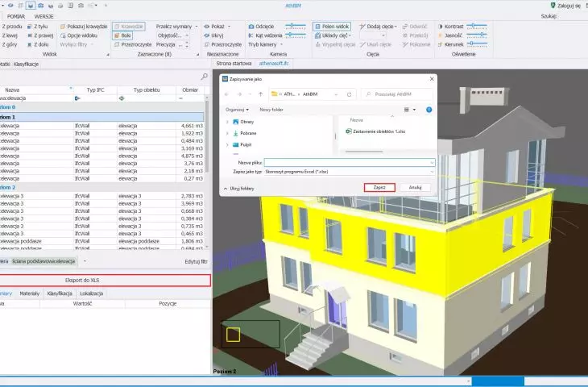Click 'Nowy folder' in the save dialog

271,110
